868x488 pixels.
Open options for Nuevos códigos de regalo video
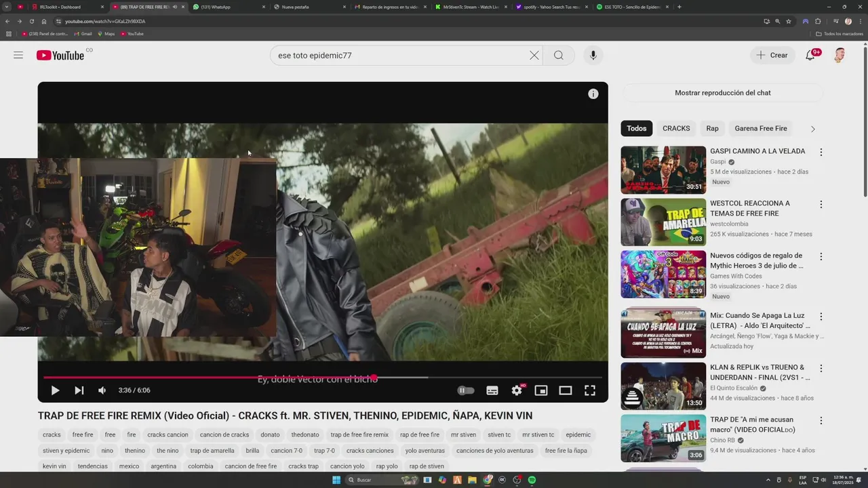[821, 257]
